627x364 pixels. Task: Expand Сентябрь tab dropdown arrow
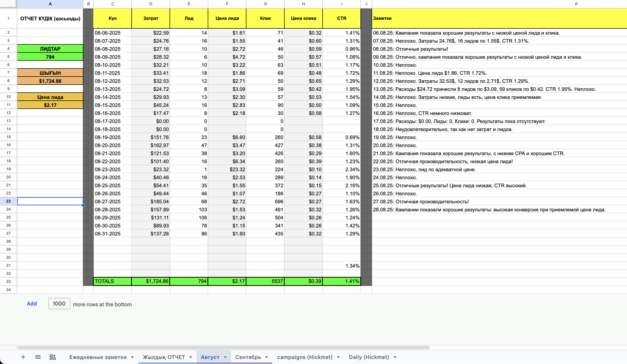(267, 357)
